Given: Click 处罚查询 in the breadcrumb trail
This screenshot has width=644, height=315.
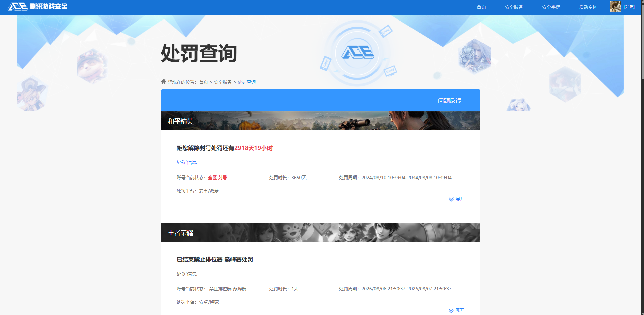Looking at the screenshot, I should pyautogui.click(x=247, y=82).
